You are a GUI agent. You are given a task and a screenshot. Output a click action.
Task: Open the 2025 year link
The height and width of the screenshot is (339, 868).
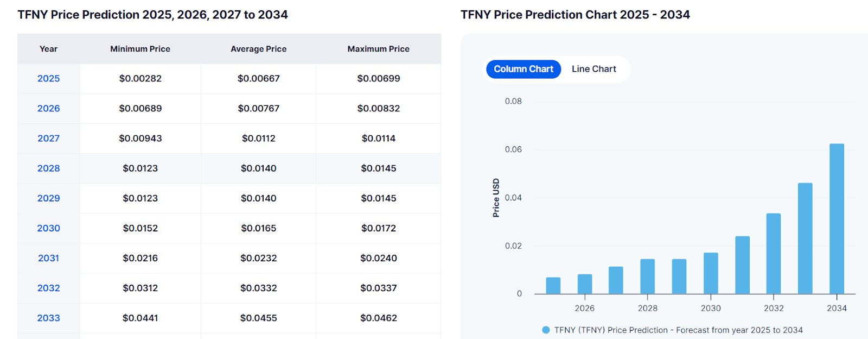point(48,79)
